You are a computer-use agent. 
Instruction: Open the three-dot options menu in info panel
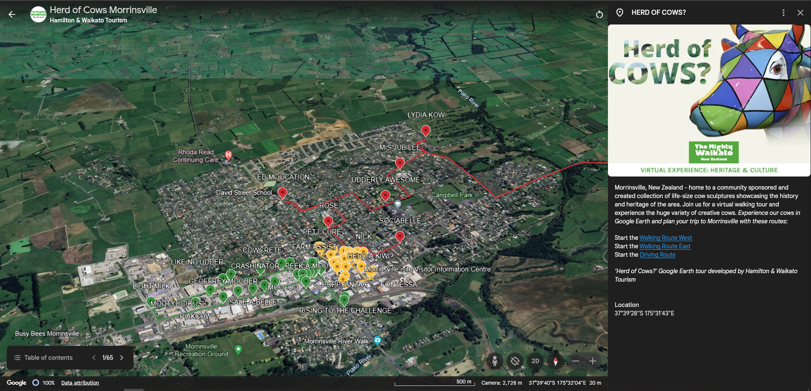784,12
